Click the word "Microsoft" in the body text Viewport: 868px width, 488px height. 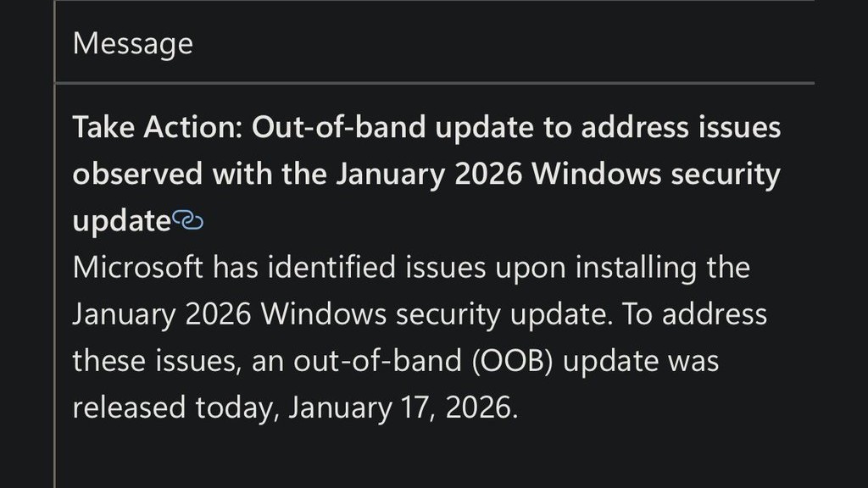coord(137,268)
